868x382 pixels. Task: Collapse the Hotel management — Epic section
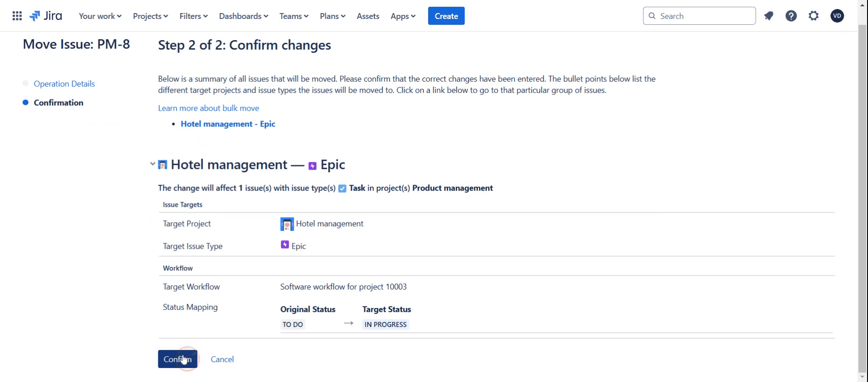[x=152, y=164]
